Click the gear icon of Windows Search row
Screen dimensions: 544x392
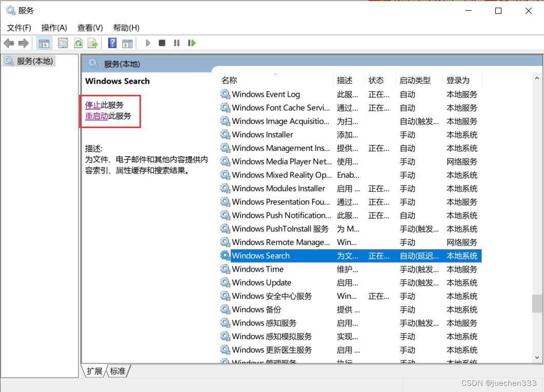[x=225, y=256]
